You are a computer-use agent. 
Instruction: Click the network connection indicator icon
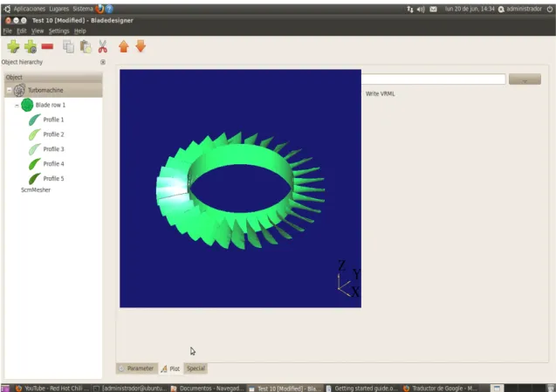[x=410, y=10]
